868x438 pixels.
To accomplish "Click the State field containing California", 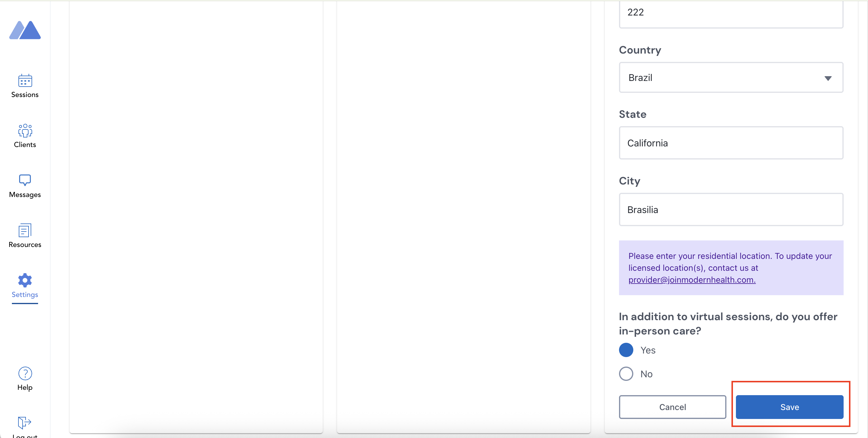I will point(731,143).
